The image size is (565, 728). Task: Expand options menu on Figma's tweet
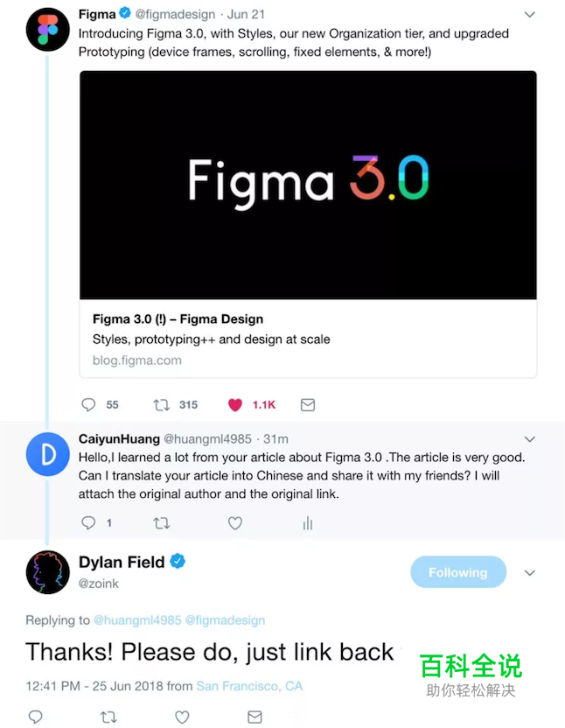point(529,14)
